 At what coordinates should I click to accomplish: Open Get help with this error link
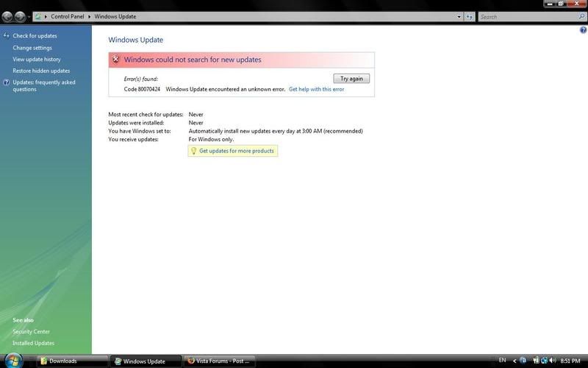[x=317, y=89]
